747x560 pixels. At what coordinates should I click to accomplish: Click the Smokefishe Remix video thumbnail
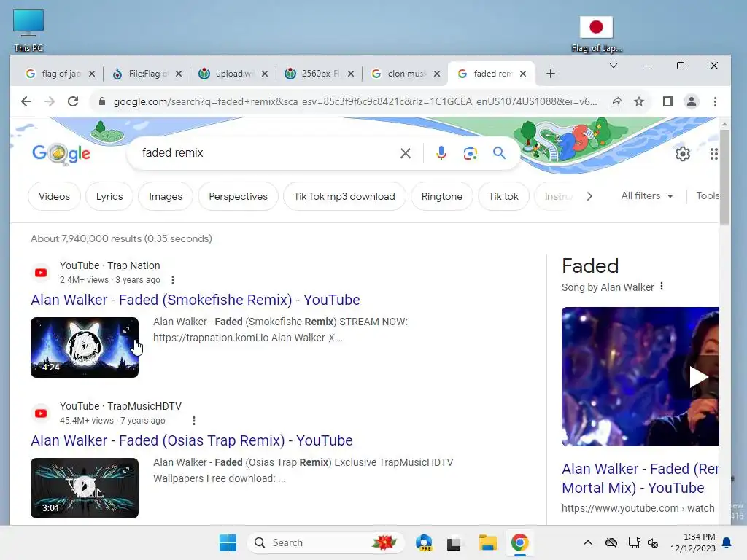pos(85,347)
